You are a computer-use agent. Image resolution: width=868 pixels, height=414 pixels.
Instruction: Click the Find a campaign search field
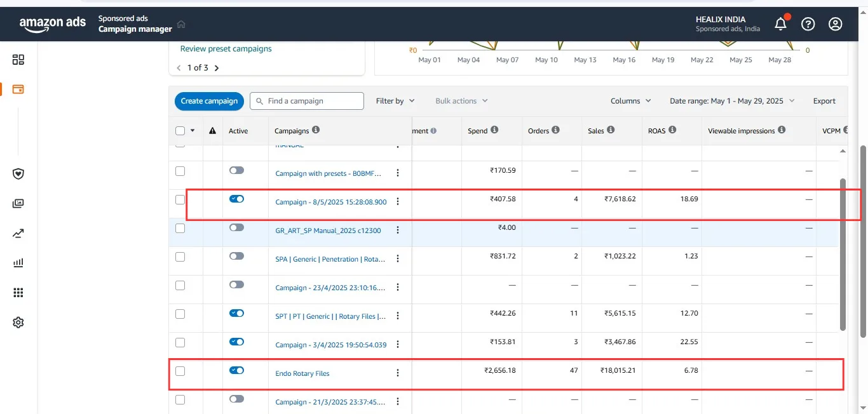(307, 101)
